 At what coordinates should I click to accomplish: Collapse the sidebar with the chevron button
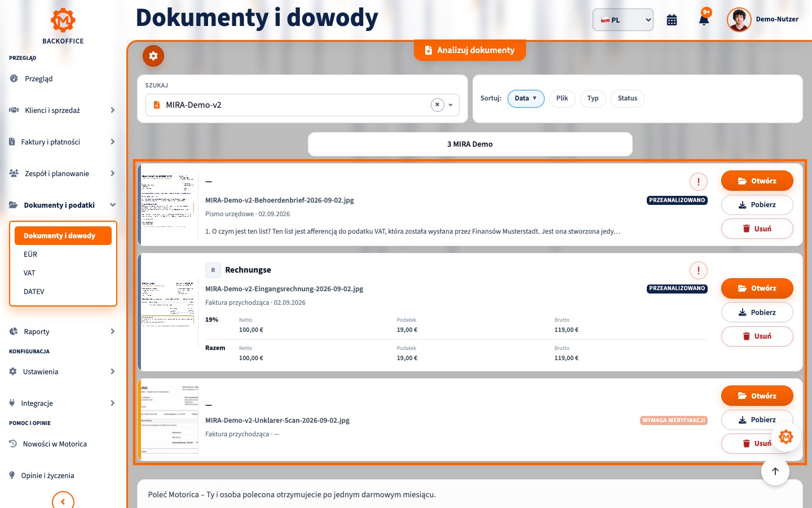pos(63,501)
